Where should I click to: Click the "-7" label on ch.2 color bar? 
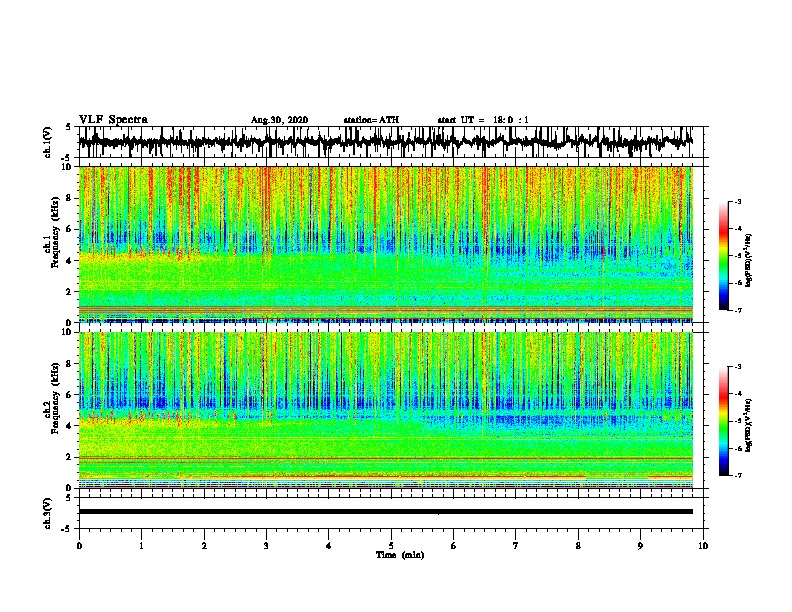click(x=737, y=476)
